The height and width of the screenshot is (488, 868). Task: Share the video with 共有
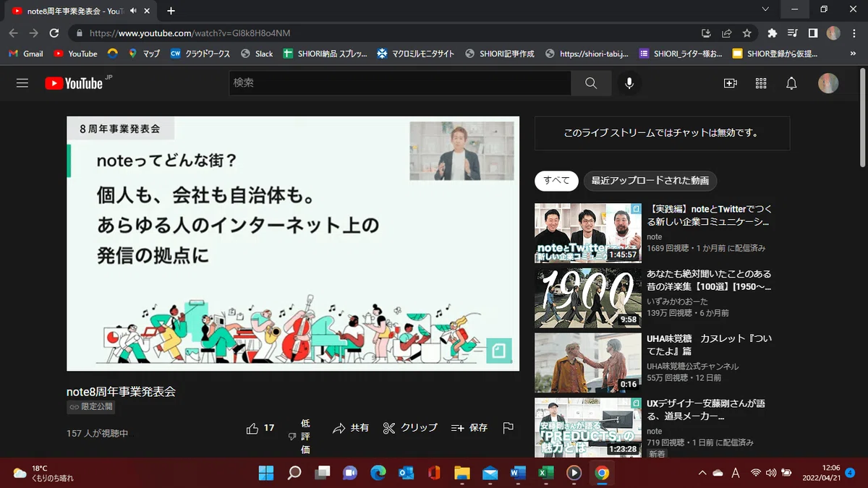(x=351, y=428)
